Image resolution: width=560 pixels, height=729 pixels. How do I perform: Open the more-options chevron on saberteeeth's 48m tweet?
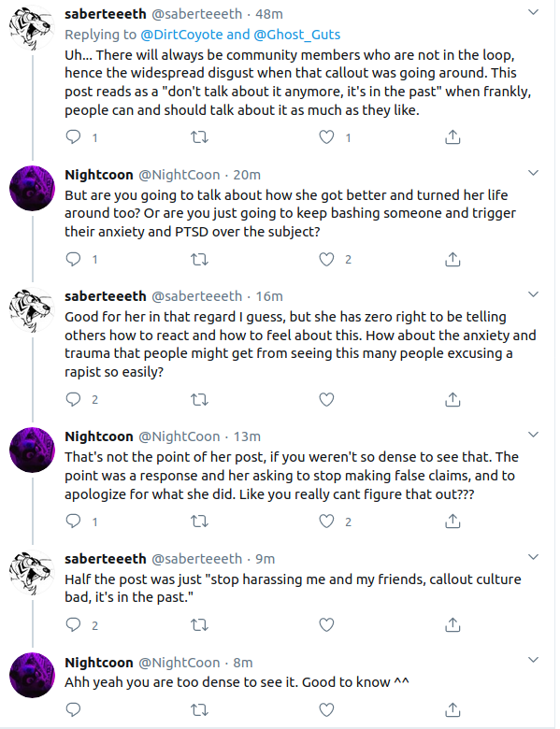(x=534, y=12)
